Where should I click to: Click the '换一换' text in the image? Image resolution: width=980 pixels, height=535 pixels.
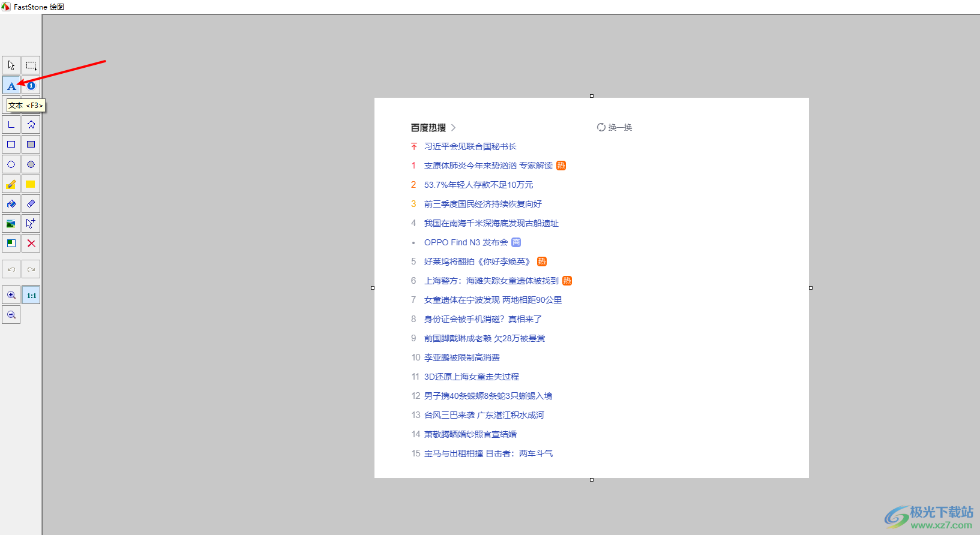620,127
